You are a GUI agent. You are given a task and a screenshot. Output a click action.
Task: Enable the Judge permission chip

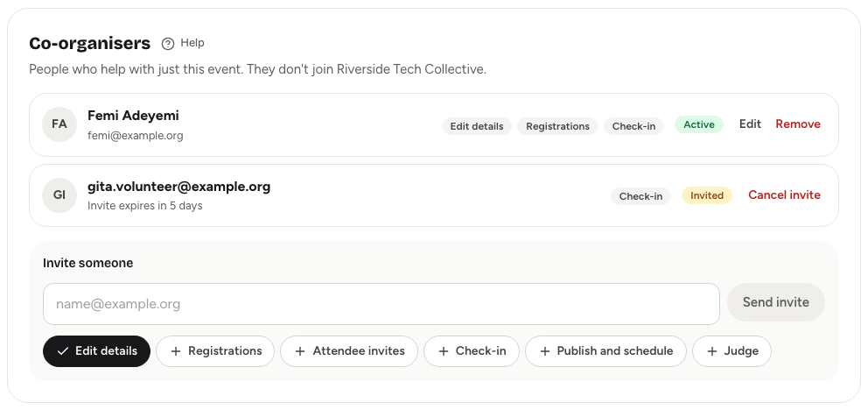[x=731, y=351]
